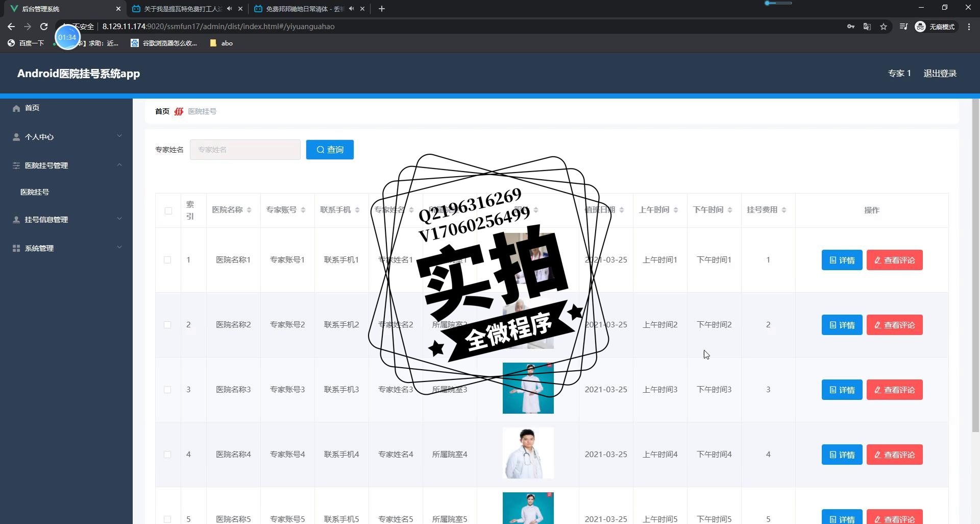Sort table by 上午时间 column arrows
The image size is (980, 524).
point(676,210)
